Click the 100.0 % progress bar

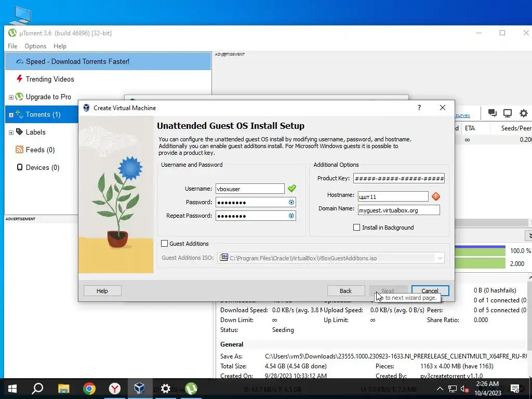[x=480, y=251]
